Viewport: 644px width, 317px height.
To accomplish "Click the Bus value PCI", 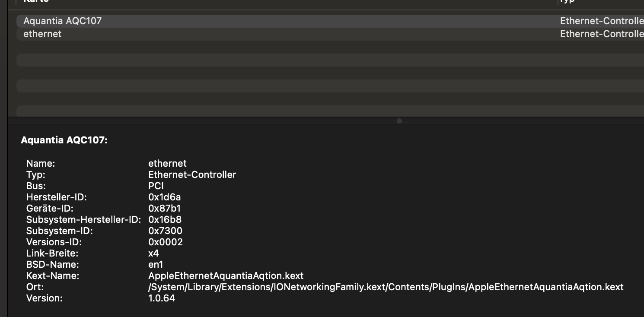I will [156, 186].
